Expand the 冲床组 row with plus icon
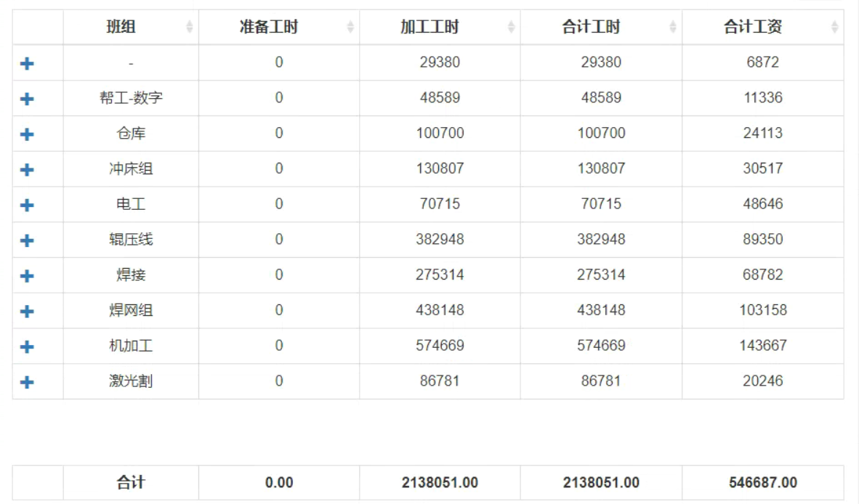The height and width of the screenshot is (504, 859). tap(27, 170)
